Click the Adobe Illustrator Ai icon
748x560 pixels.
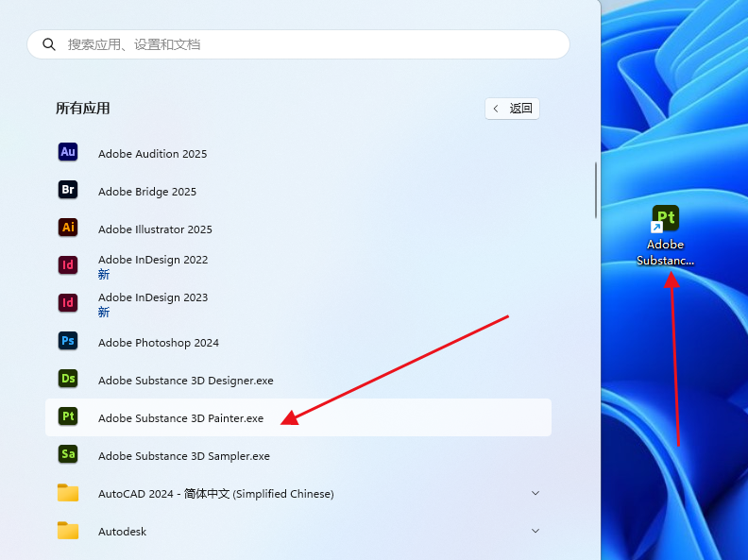68,228
